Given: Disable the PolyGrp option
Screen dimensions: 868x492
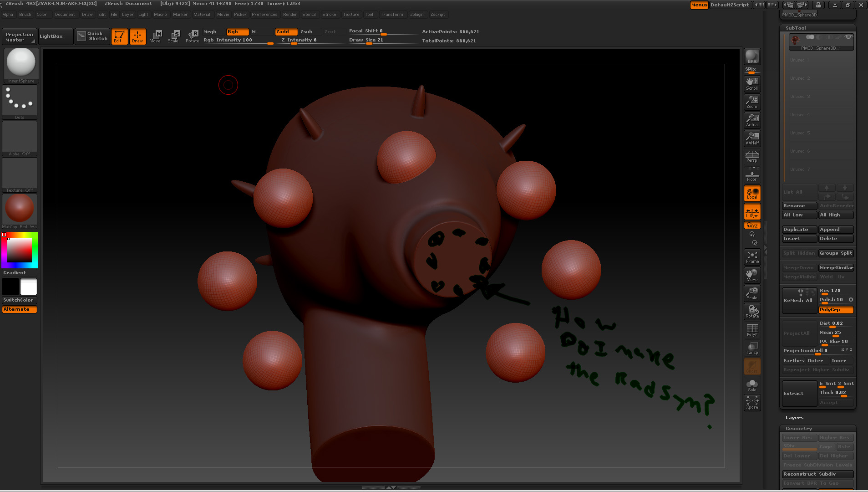Looking at the screenshot, I should tap(836, 310).
